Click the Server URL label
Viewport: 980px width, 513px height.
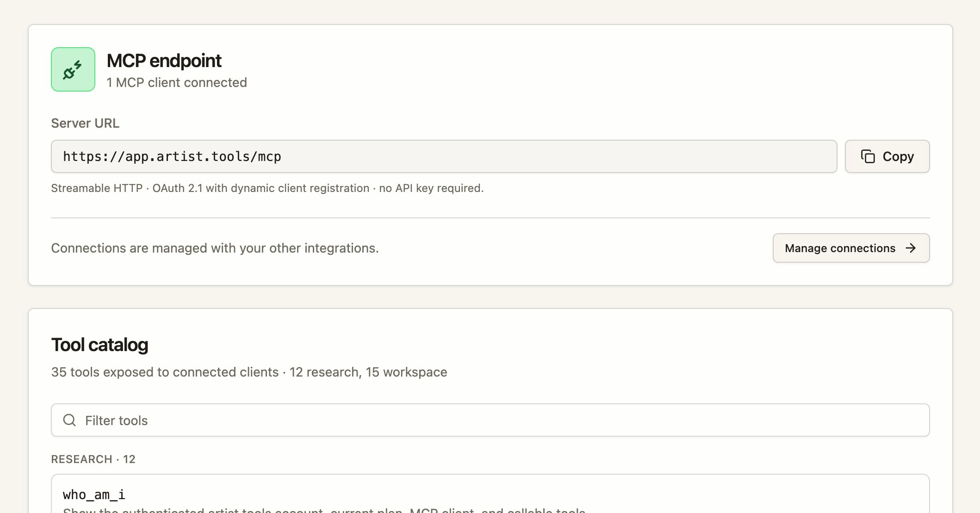click(85, 123)
